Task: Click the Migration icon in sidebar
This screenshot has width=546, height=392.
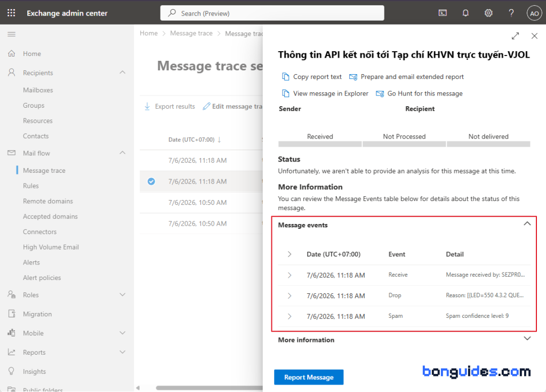Action: pyautogui.click(x=12, y=314)
